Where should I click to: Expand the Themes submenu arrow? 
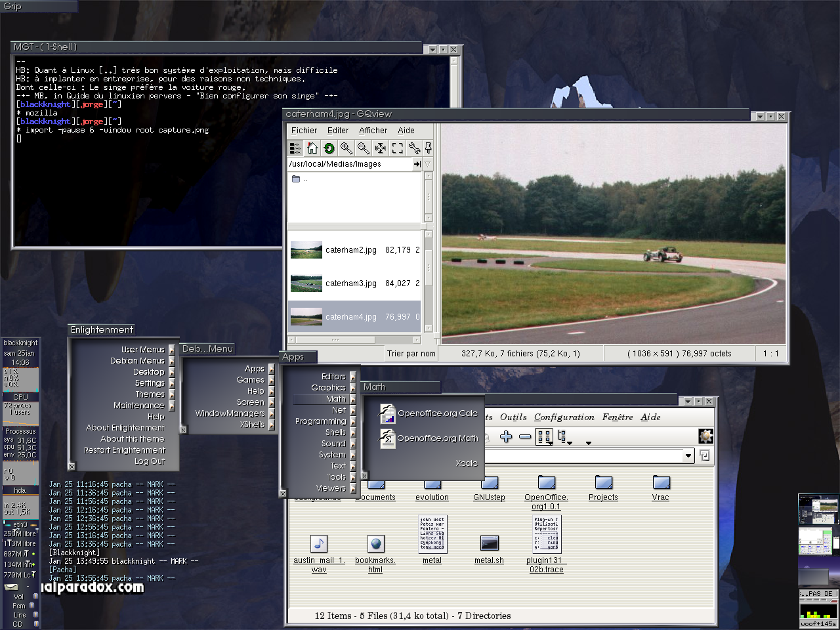(172, 394)
